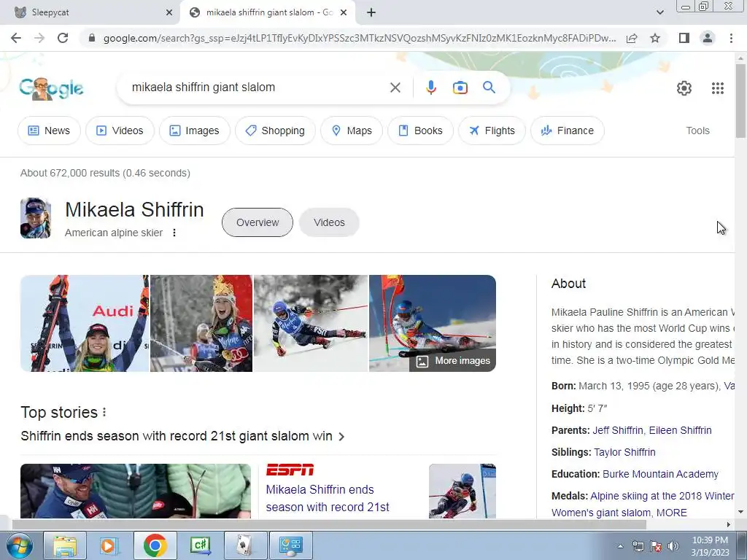Expand Shiffrin ends season with record story
This screenshot has width=747, height=560.
(182, 436)
